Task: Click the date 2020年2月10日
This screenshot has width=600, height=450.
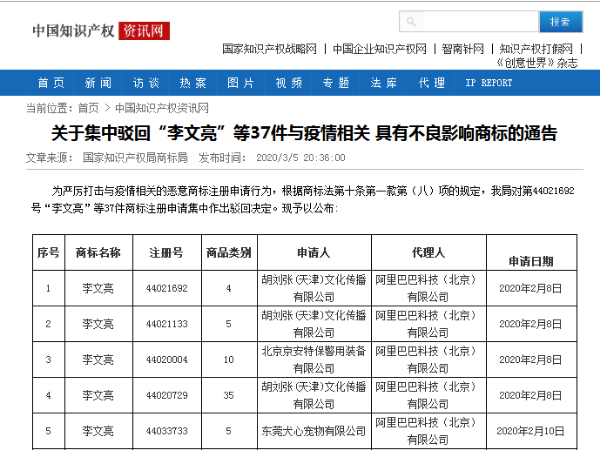Action: pyautogui.click(x=531, y=431)
